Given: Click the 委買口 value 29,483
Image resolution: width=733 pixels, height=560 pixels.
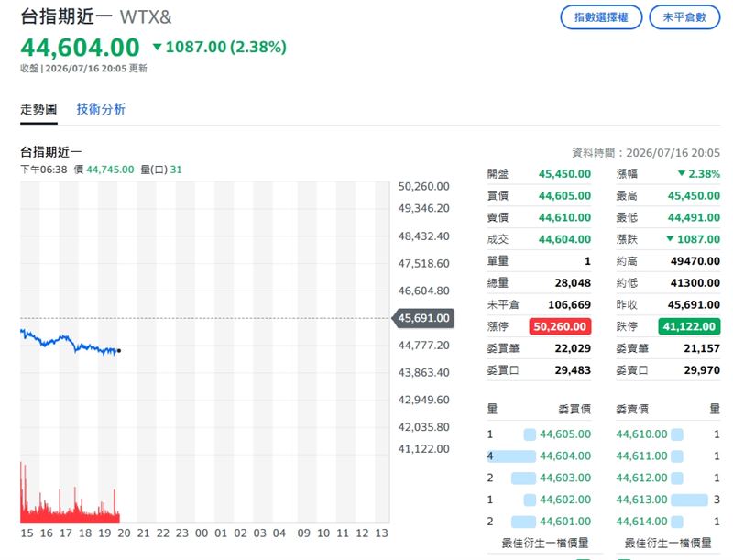Looking at the screenshot, I should point(573,370).
